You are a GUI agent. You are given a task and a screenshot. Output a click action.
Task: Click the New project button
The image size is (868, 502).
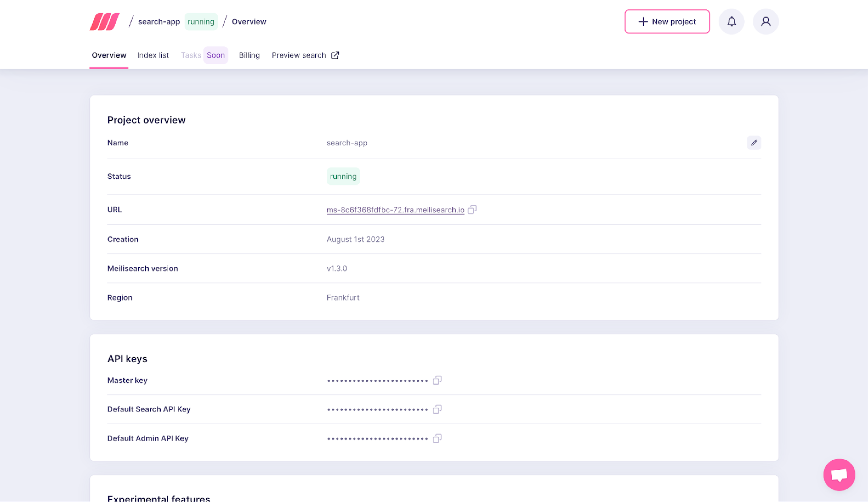click(x=667, y=21)
